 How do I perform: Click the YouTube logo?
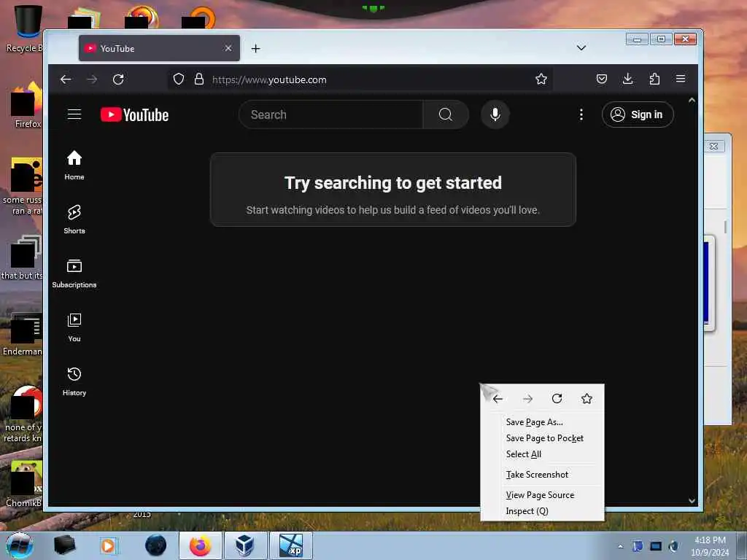[134, 114]
